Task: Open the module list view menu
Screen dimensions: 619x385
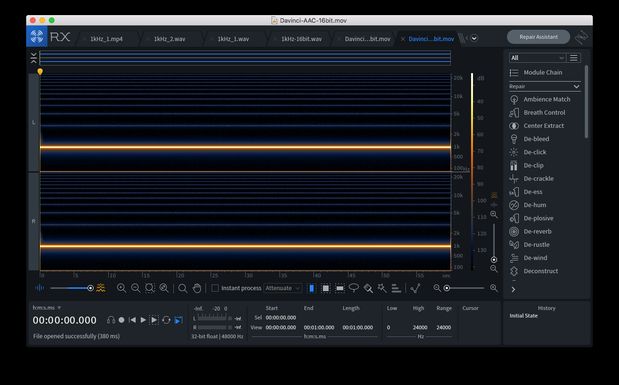Action: tap(574, 58)
